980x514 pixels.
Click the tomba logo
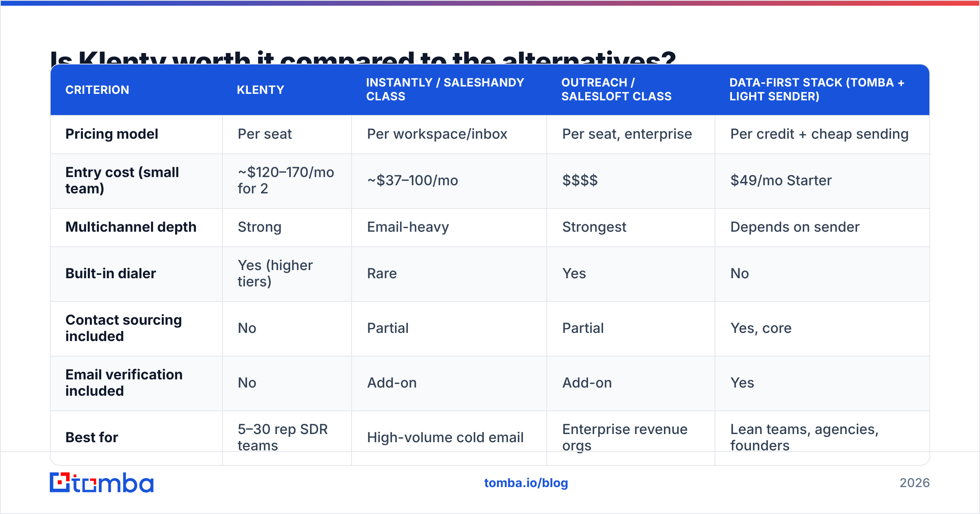click(x=102, y=483)
